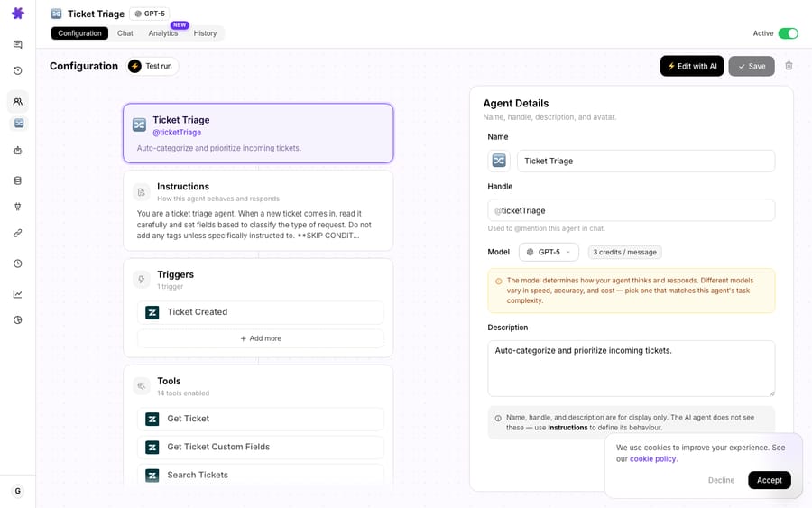This screenshot has width=812, height=508.
Task: Click the 1 trigger text under Triggers
Action: tap(170, 286)
